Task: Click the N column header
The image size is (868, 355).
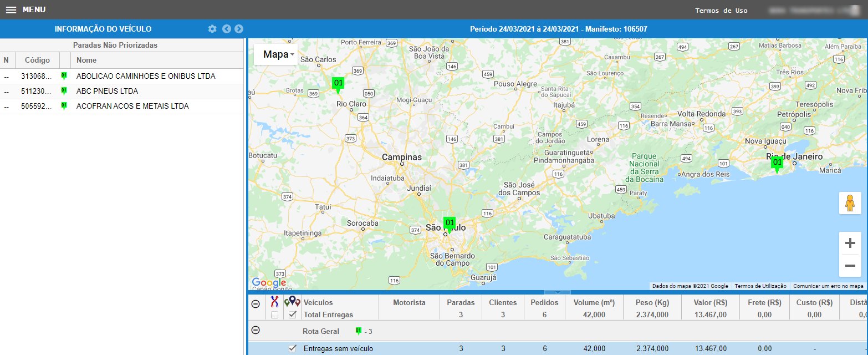Action: click(x=7, y=60)
